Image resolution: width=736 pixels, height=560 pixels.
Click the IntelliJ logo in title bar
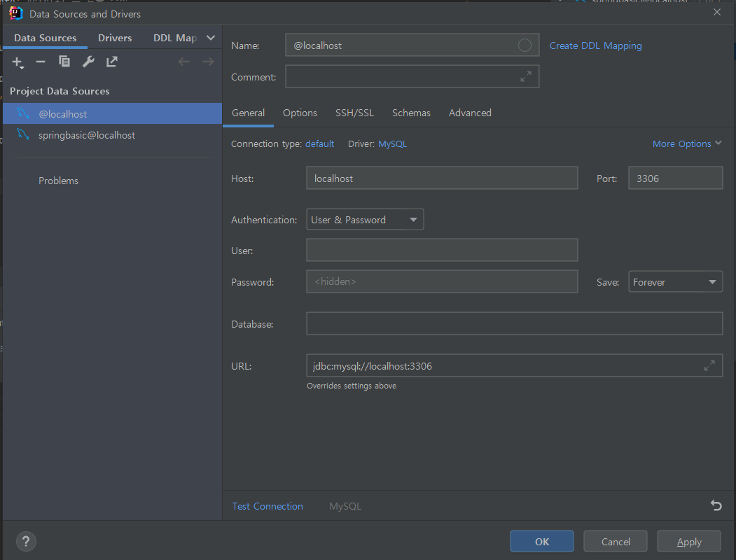[15, 13]
